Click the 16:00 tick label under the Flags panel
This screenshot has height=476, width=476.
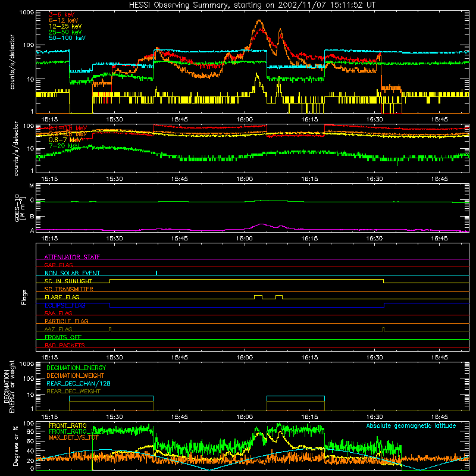click(245, 357)
